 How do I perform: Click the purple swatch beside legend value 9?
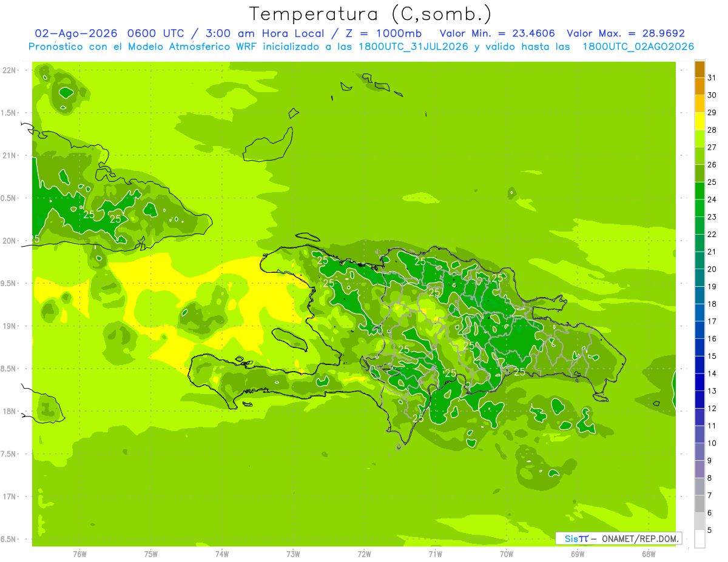[699, 469]
